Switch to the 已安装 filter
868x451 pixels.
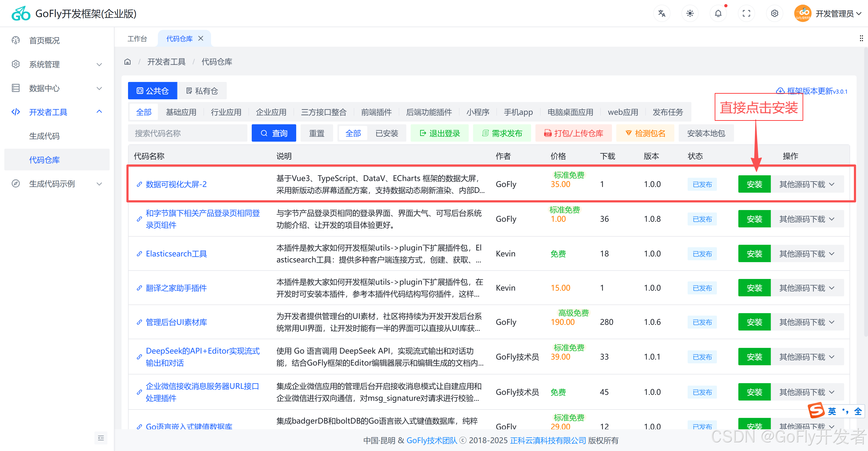pos(387,133)
